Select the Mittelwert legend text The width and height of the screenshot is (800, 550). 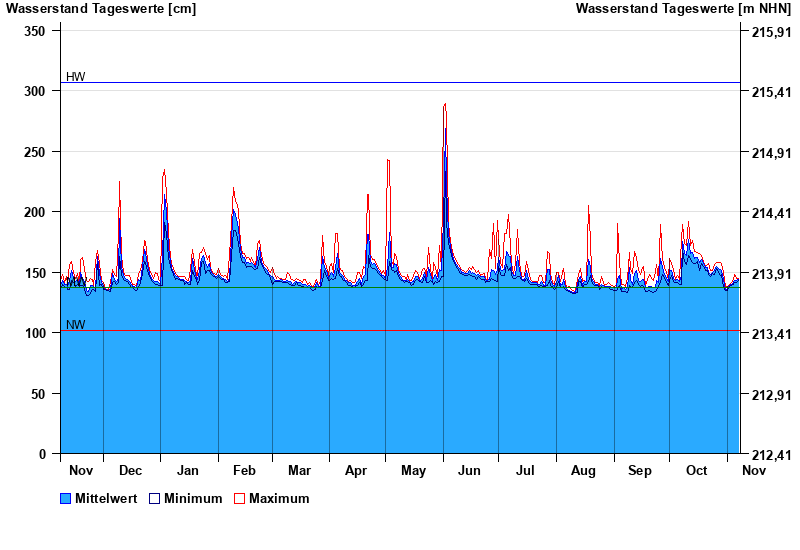click(x=106, y=498)
